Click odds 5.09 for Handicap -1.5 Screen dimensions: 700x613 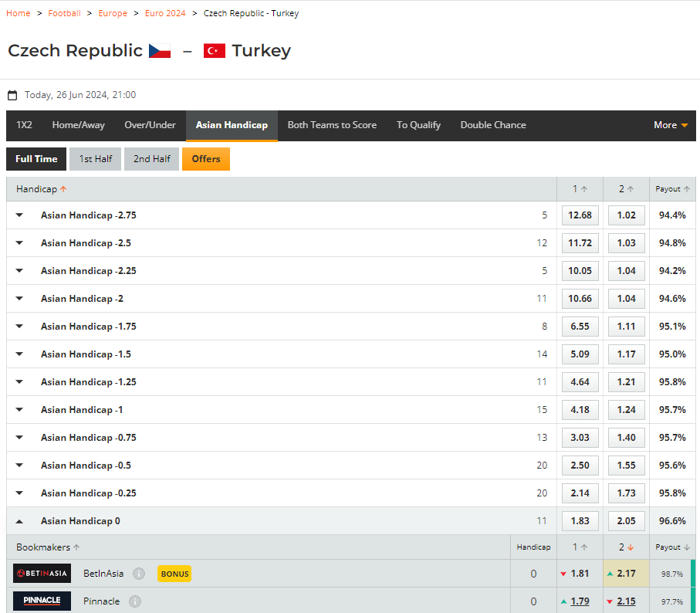[x=580, y=354]
